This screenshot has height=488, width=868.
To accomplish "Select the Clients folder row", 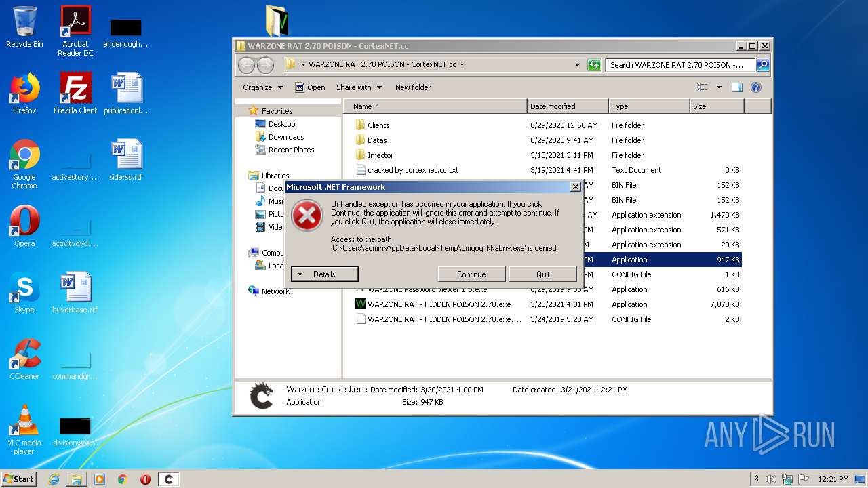I will pos(548,125).
